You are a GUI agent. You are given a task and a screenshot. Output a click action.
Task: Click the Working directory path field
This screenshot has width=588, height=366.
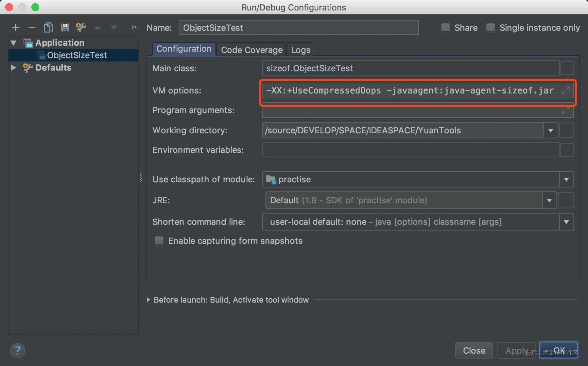point(403,130)
